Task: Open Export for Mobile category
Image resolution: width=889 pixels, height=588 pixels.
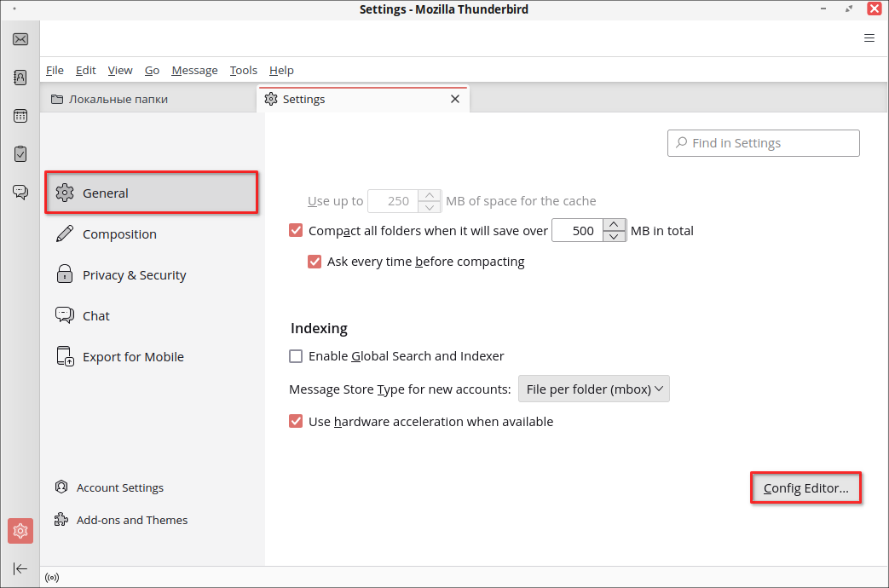Action: 152,357
